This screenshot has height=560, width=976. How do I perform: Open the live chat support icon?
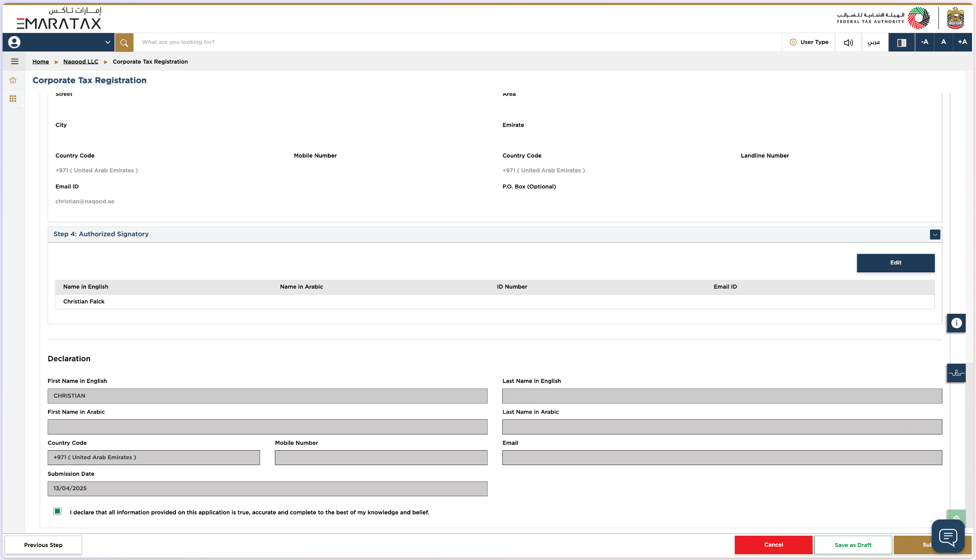coord(948,536)
